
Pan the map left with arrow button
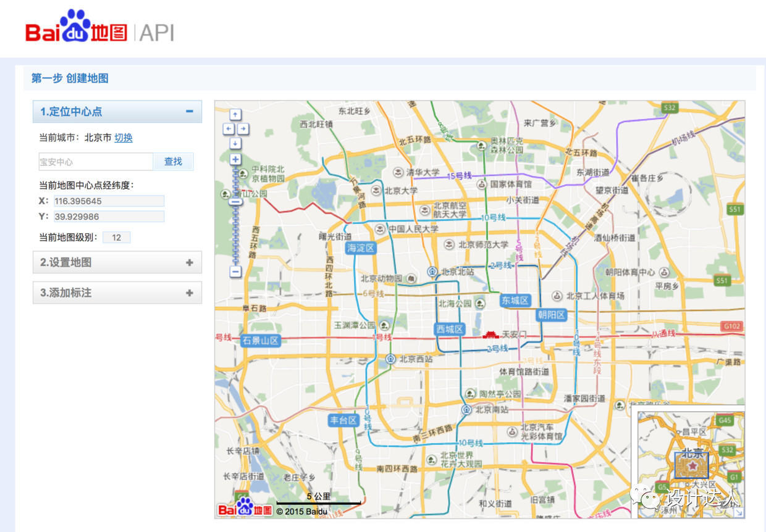pos(228,129)
